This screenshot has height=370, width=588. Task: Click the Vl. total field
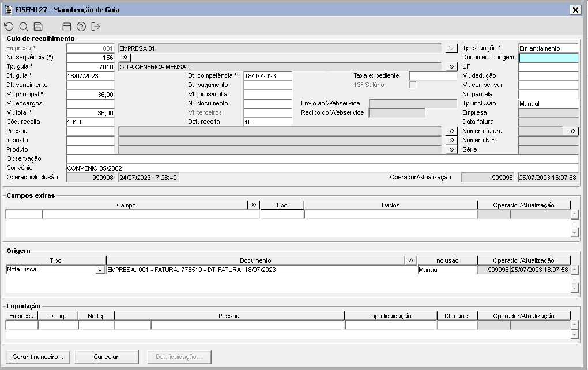(91, 113)
